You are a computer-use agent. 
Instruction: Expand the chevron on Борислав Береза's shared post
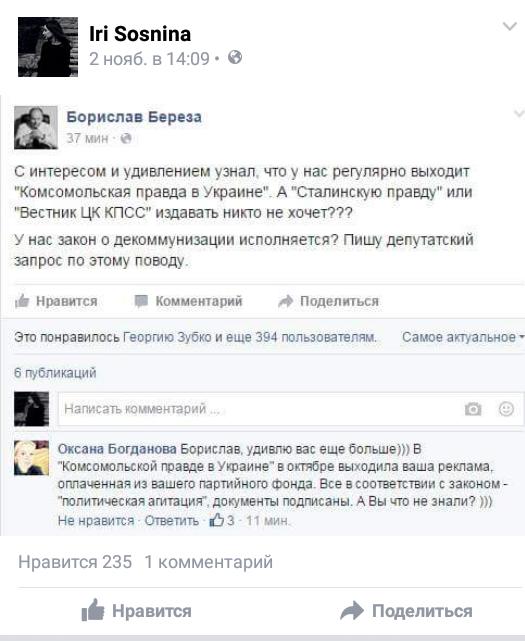[x=519, y=113]
